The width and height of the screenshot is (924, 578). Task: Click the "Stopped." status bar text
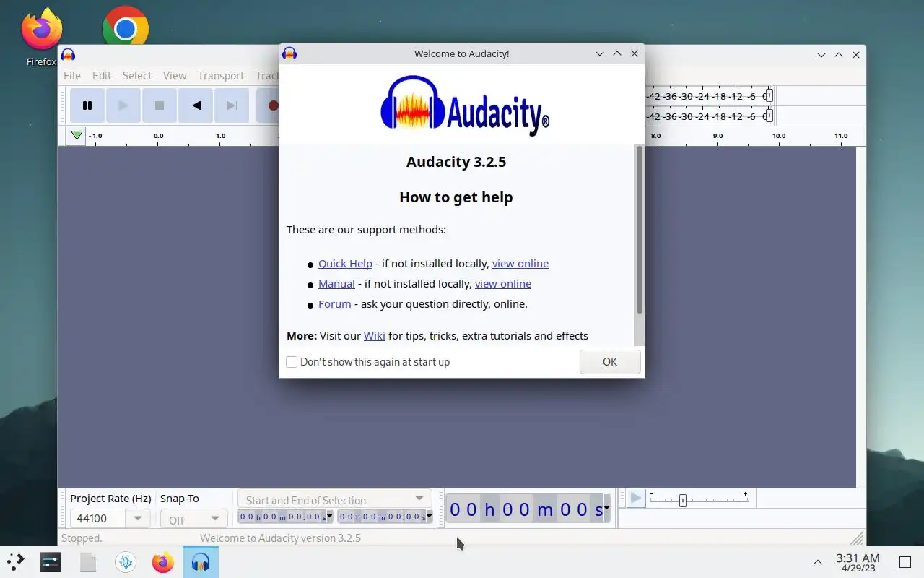point(82,538)
